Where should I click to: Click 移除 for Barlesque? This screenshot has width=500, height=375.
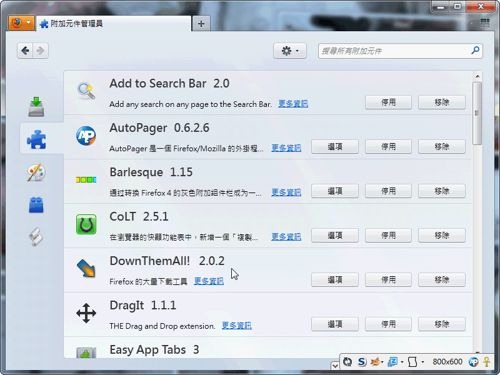tap(442, 191)
